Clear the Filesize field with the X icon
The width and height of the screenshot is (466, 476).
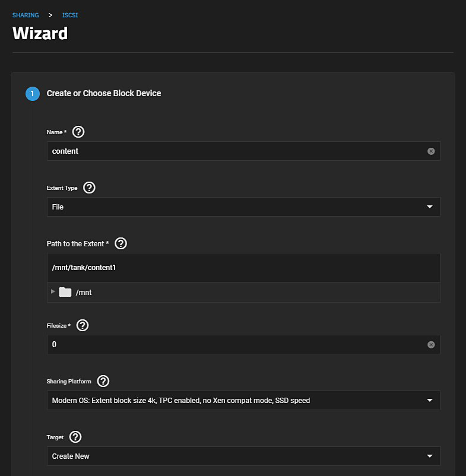pyautogui.click(x=431, y=345)
